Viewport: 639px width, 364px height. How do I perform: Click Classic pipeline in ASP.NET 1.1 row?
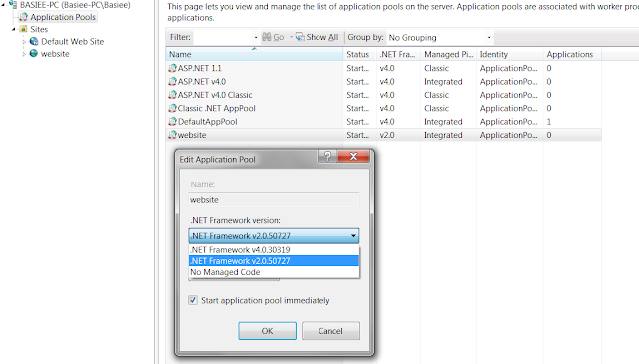click(437, 68)
